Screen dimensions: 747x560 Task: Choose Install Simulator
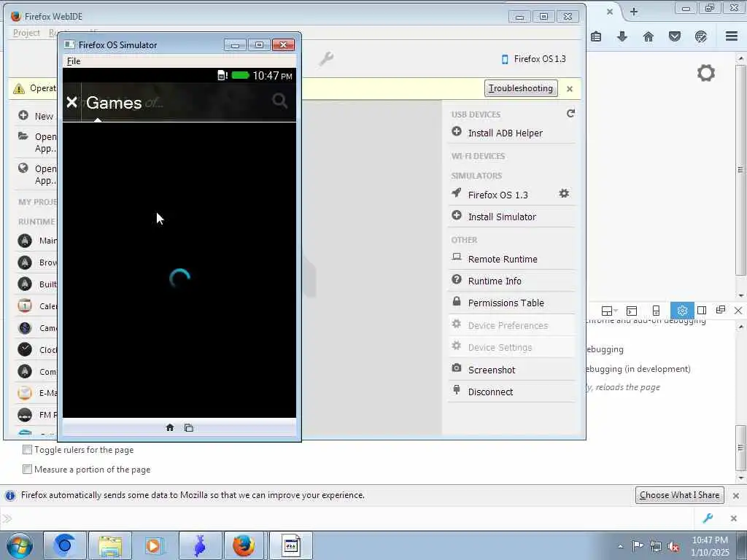pos(511,217)
